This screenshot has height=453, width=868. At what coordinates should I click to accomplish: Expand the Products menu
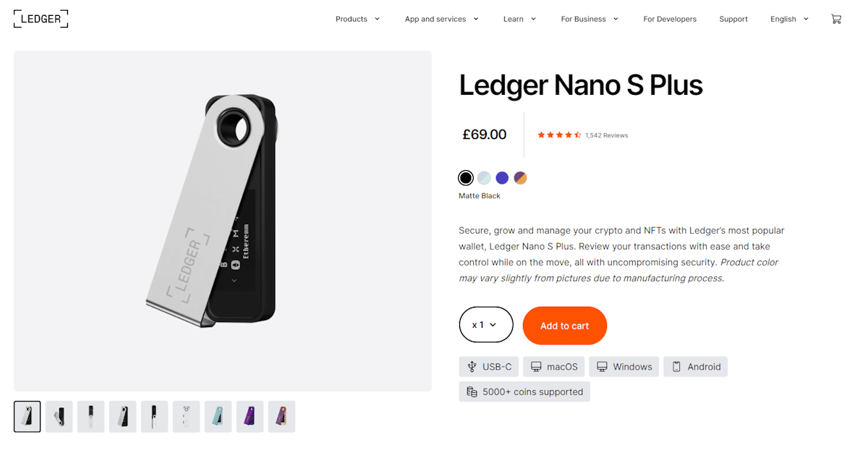tap(357, 19)
